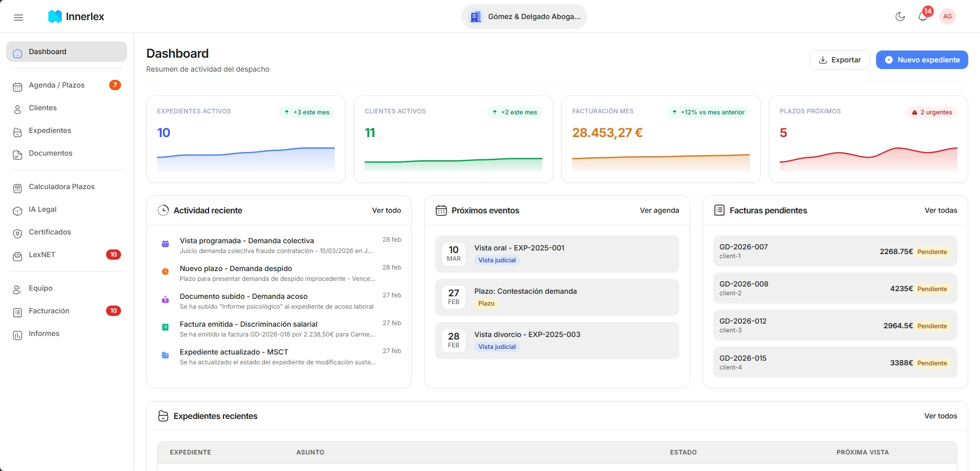The image size is (980, 471).
Task: Open the hamburger menu icon
Action: point(19,17)
